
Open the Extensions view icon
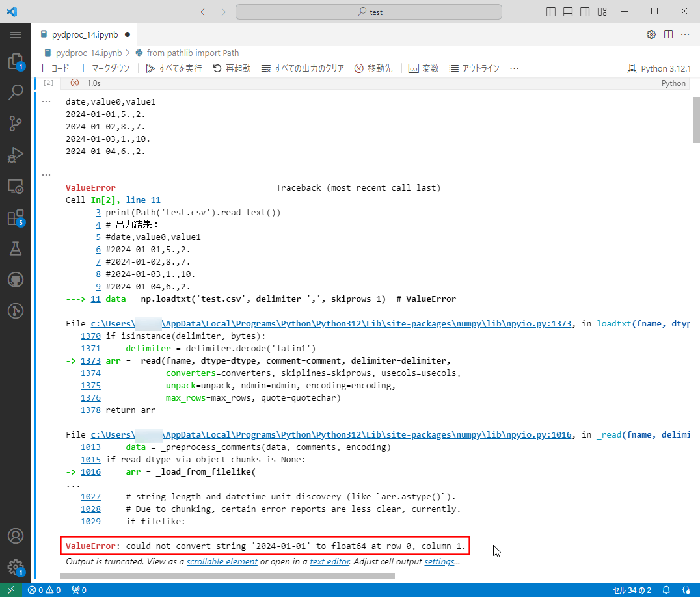pos(16,218)
